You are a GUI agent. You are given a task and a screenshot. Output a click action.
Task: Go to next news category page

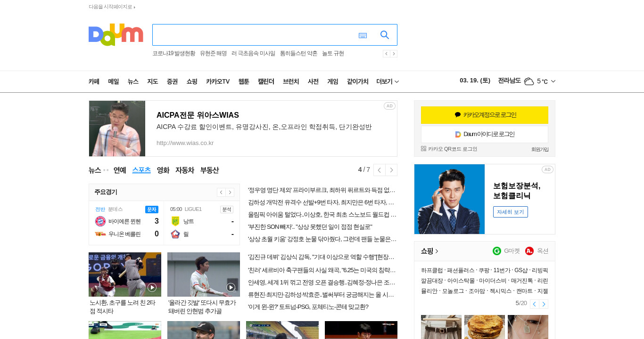391,170
